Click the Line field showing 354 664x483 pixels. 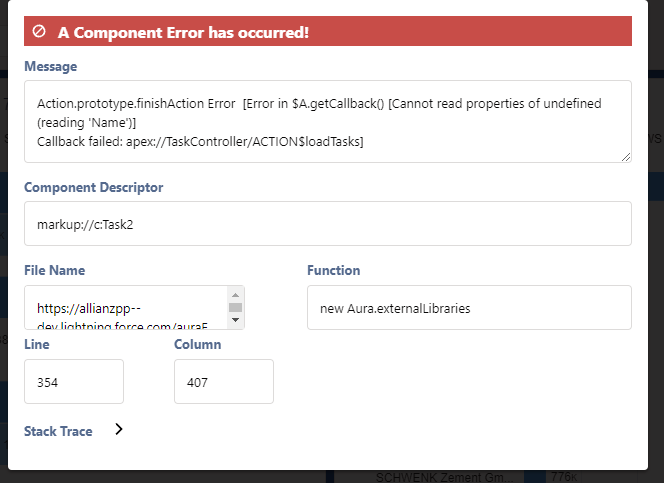click(x=73, y=381)
